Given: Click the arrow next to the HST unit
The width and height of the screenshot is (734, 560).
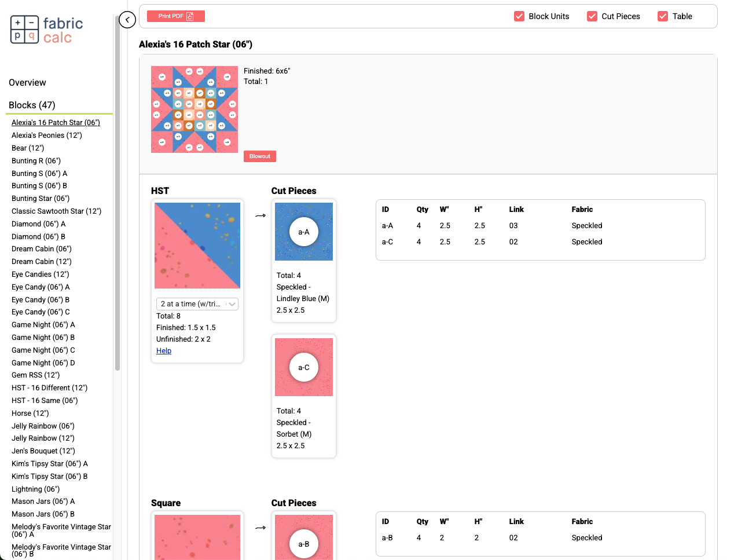Looking at the screenshot, I should point(260,215).
